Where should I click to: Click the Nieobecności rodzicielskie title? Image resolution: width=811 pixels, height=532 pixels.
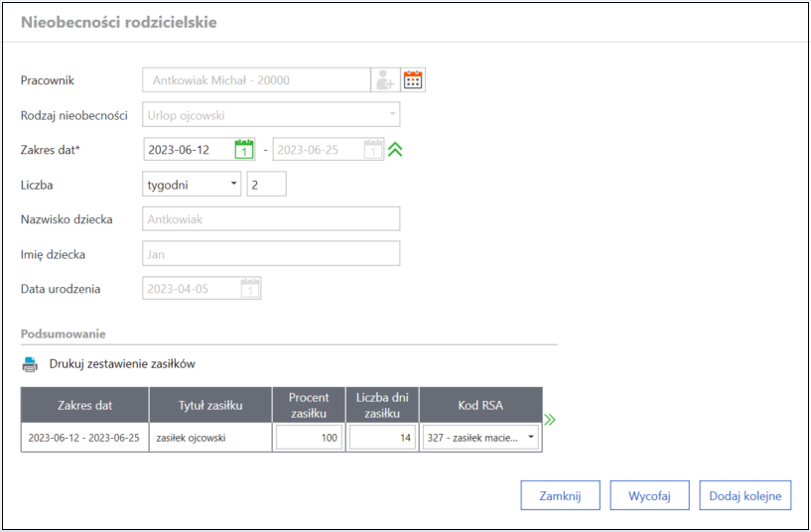click(x=118, y=22)
